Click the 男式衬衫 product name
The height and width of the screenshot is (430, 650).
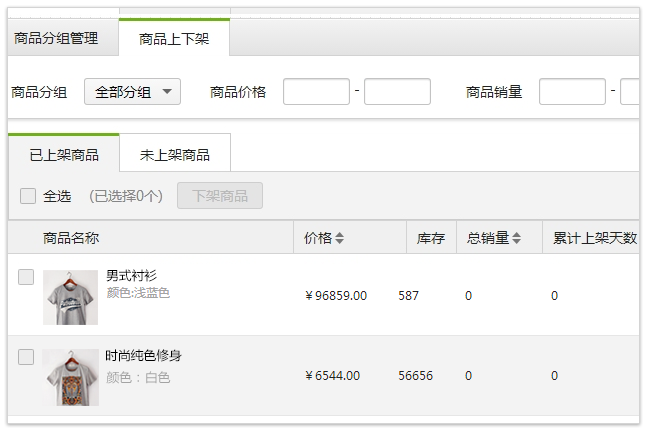131,276
